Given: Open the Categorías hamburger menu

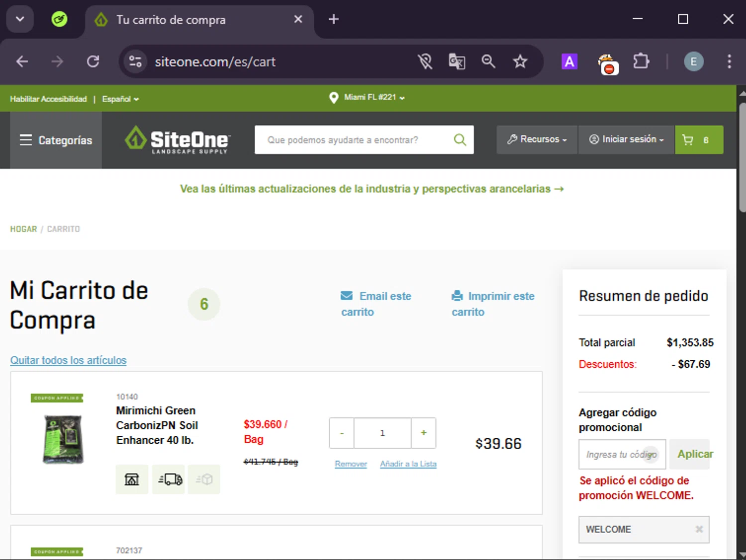Looking at the screenshot, I should pyautogui.click(x=56, y=140).
